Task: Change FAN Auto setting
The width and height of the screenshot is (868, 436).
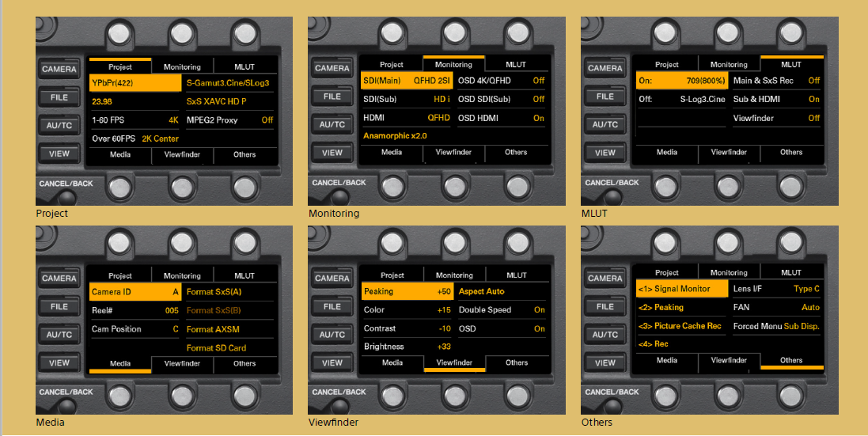Action: click(775, 307)
